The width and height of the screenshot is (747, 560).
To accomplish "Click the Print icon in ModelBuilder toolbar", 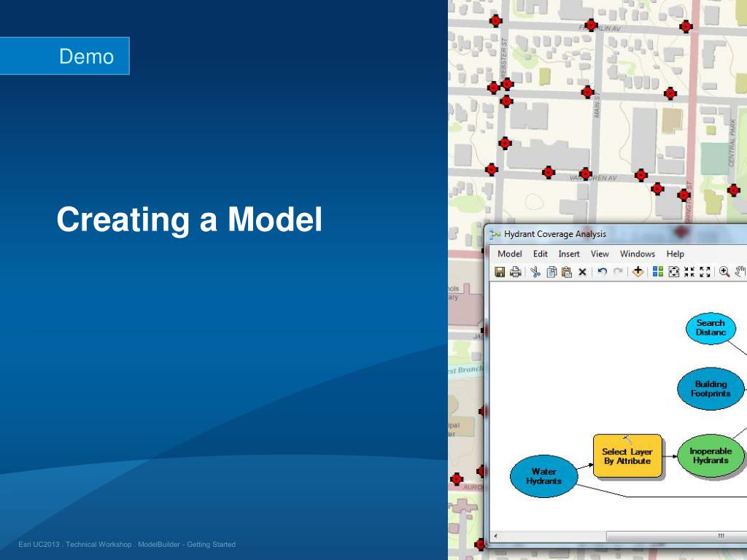I will point(516,272).
